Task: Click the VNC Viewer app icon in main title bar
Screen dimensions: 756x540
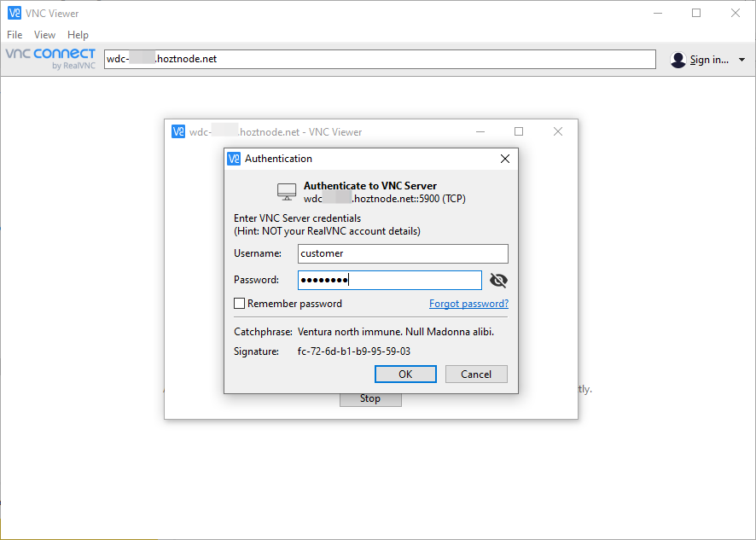Action: click(x=15, y=13)
